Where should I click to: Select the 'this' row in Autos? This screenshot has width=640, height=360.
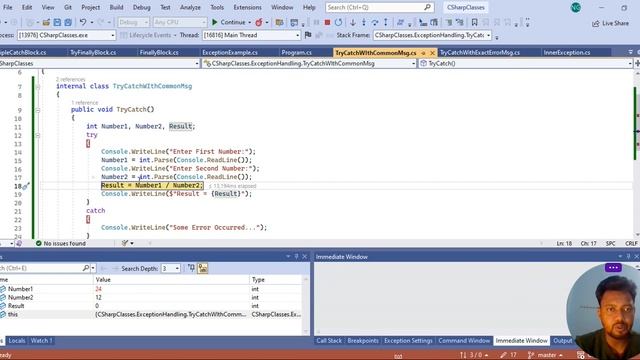coord(151,314)
